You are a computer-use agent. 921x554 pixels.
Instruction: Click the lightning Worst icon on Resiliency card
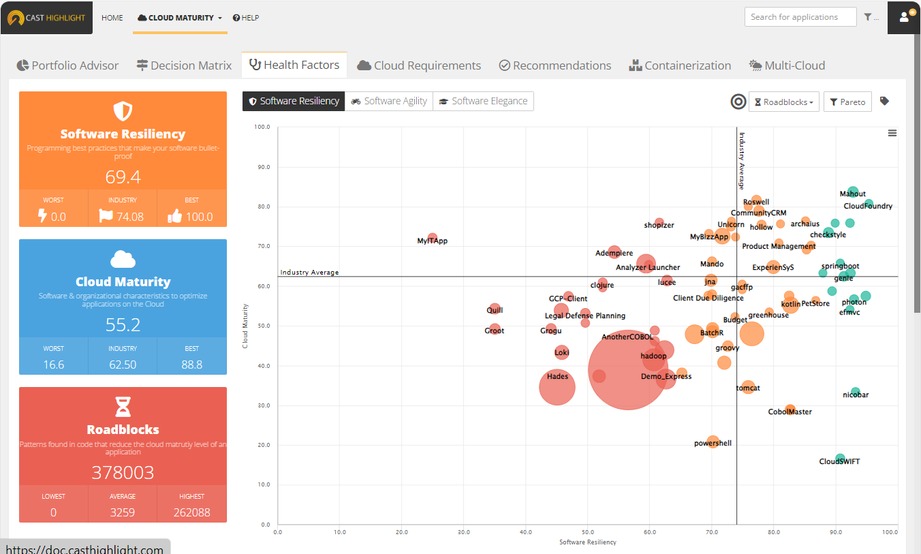pos(42,216)
